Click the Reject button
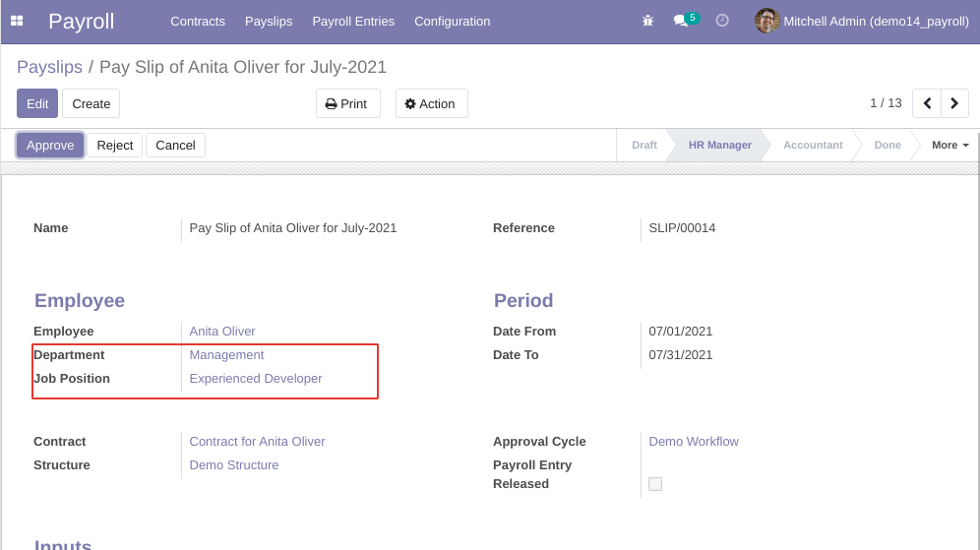Screen dimensions: 980x550 click(x=114, y=145)
